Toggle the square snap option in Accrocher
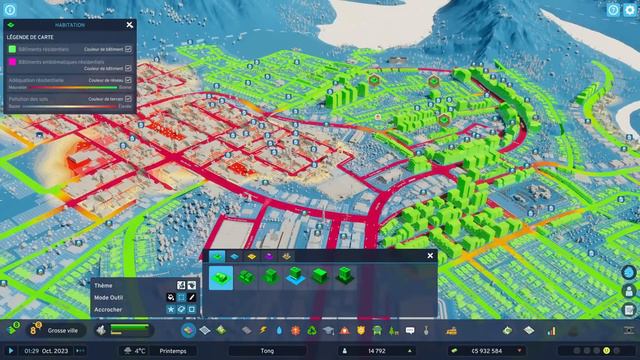640x360 pixels. click(191, 309)
